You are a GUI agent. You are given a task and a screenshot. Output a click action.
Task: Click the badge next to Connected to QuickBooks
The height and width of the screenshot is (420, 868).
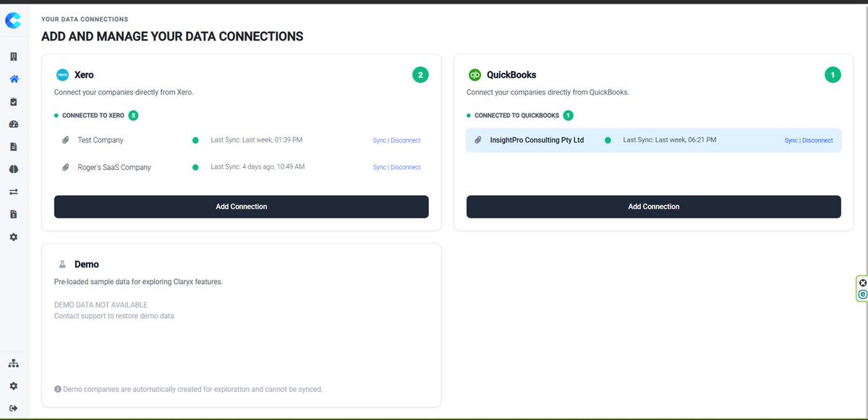(568, 115)
